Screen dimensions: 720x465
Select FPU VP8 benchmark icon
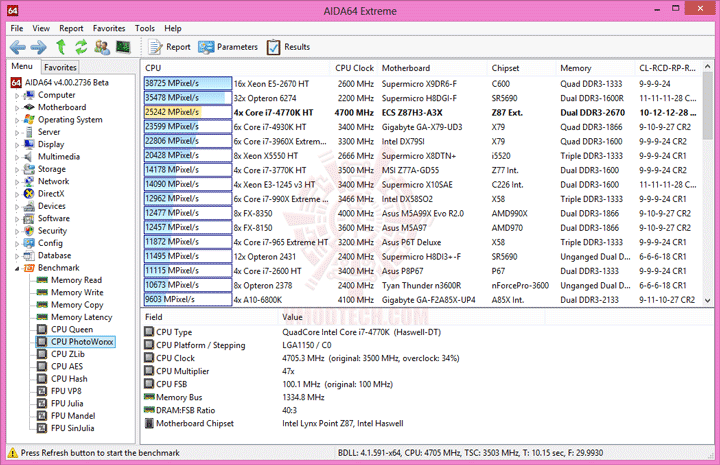click(42, 391)
